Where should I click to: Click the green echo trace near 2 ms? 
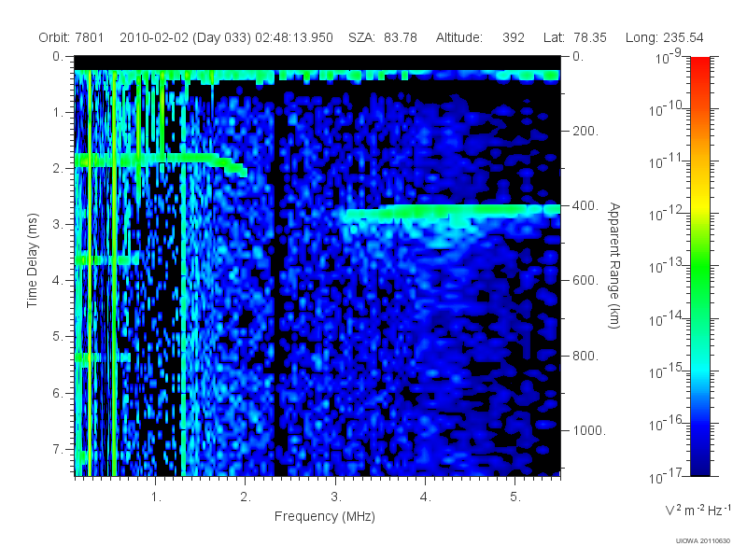[x=160, y=161]
